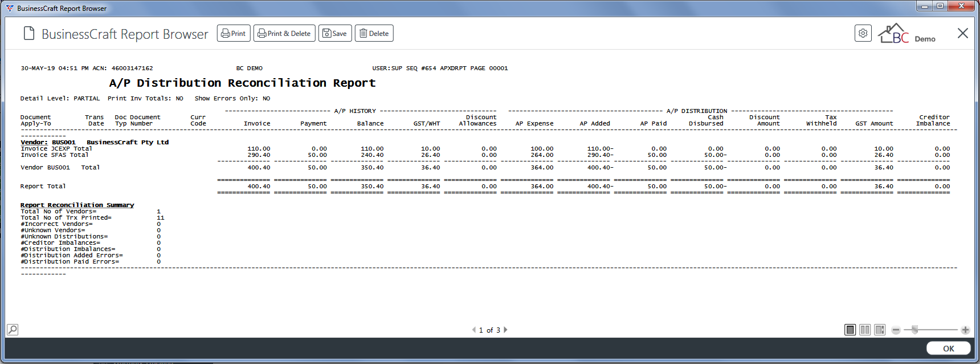Click '#Distribution Added Errors=' summary line
This screenshot has height=364, width=980.
[72, 255]
